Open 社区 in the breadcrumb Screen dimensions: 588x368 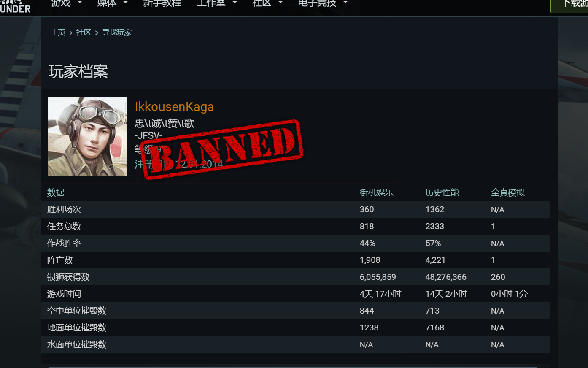coord(84,32)
